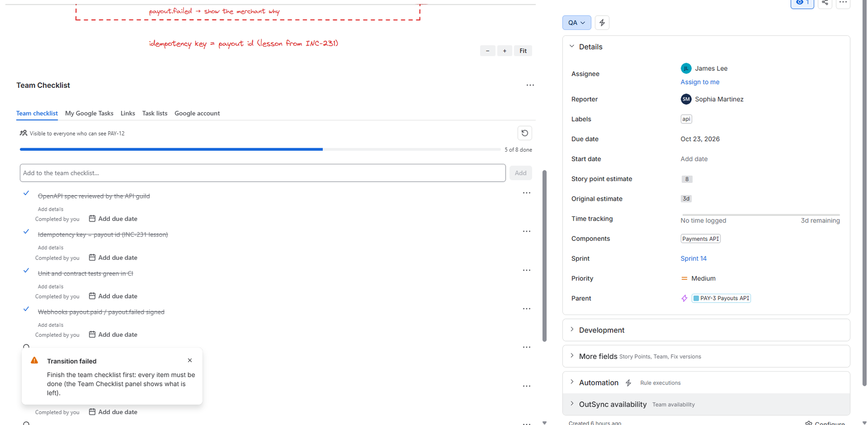Click the Add button for checklist

pyautogui.click(x=521, y=173)
